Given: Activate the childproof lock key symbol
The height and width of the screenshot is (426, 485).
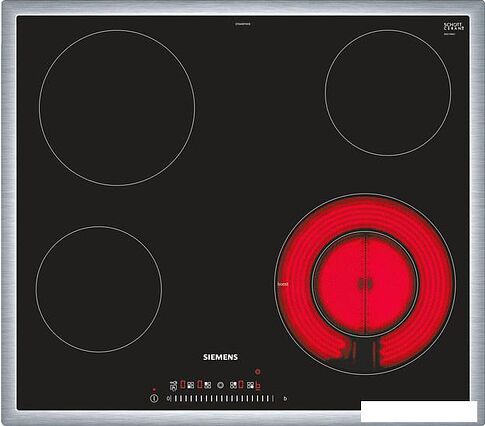Looking at the screenshot, I should click(x=173, y=386).
